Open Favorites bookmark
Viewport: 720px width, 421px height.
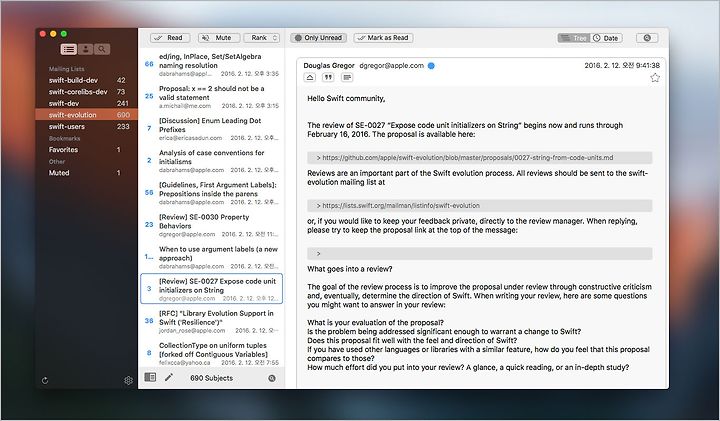[x=87, y=150]
